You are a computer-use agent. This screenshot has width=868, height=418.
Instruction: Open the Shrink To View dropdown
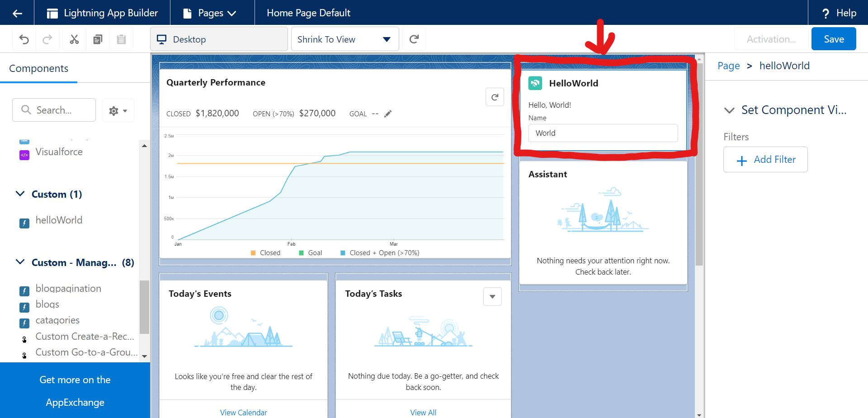point(345,39)
